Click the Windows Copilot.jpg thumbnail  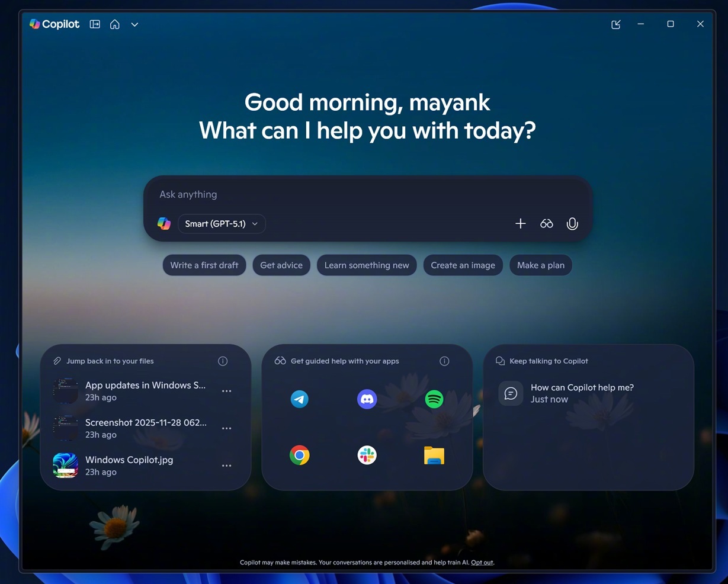(65, 466)
